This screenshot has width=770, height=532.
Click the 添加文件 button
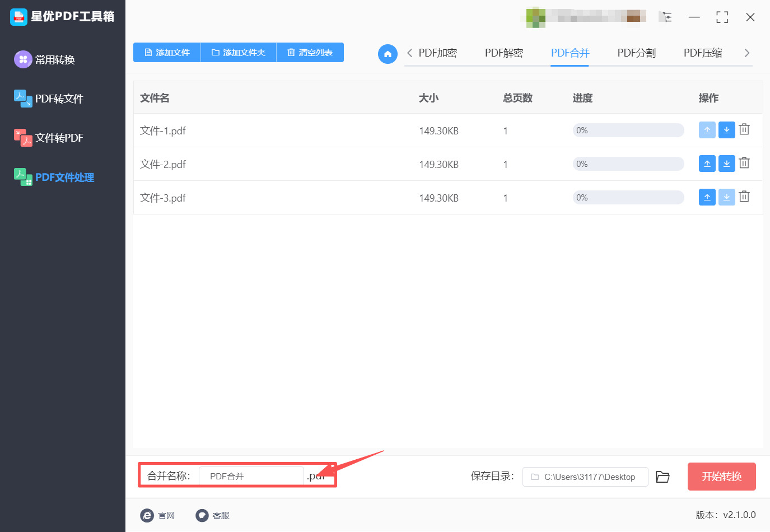pos(167,53)
